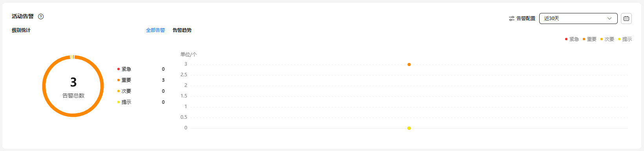
Task: Select the 次要 row in level statistics
Action: [141, 91]
